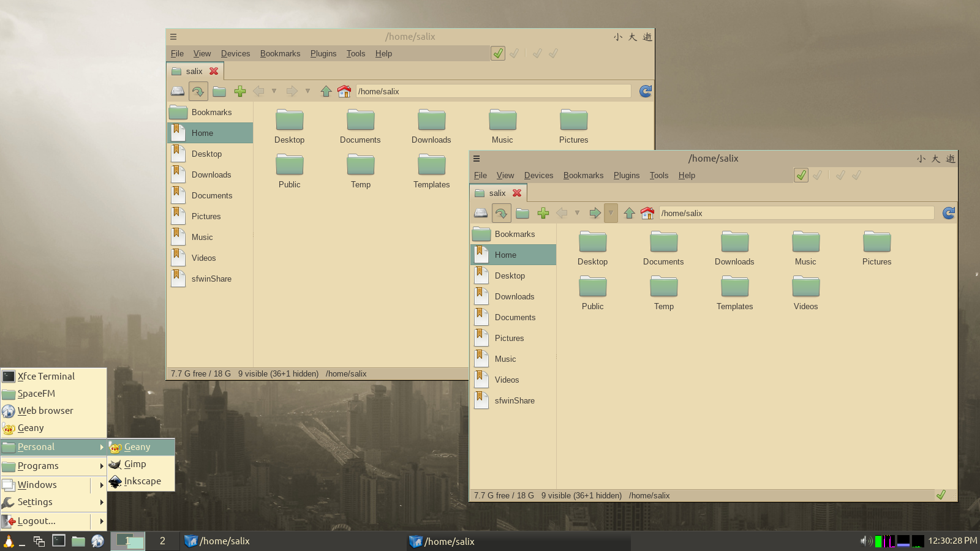Click folder tree icon in back window toolbar
Viewport: 980px width, 551px height.
click(219, 91)
